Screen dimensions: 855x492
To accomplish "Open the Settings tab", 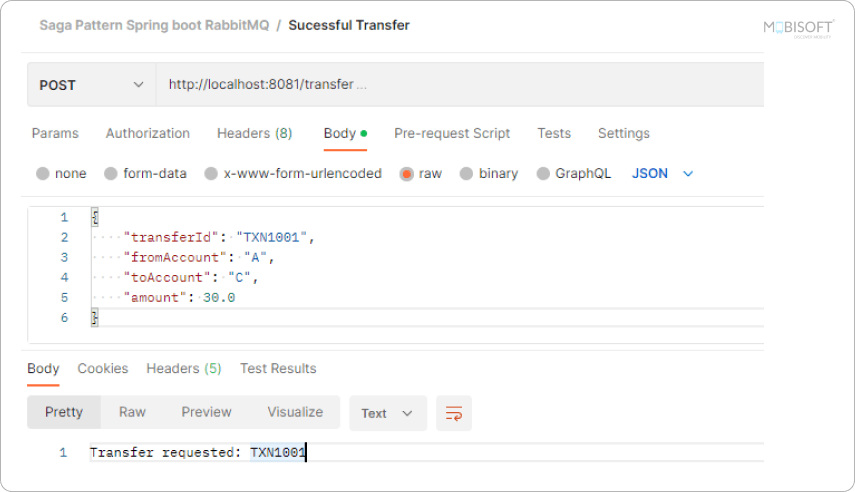I will (624, 134).
